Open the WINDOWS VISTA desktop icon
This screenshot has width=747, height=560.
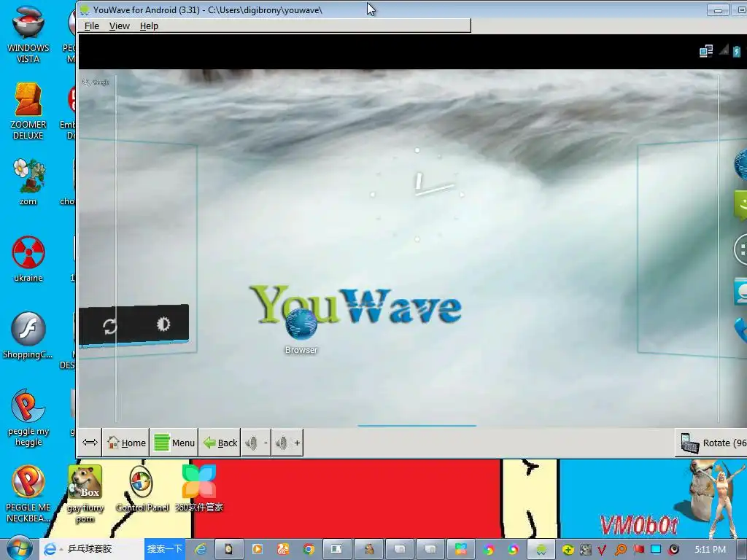click(x=28, y=34)
